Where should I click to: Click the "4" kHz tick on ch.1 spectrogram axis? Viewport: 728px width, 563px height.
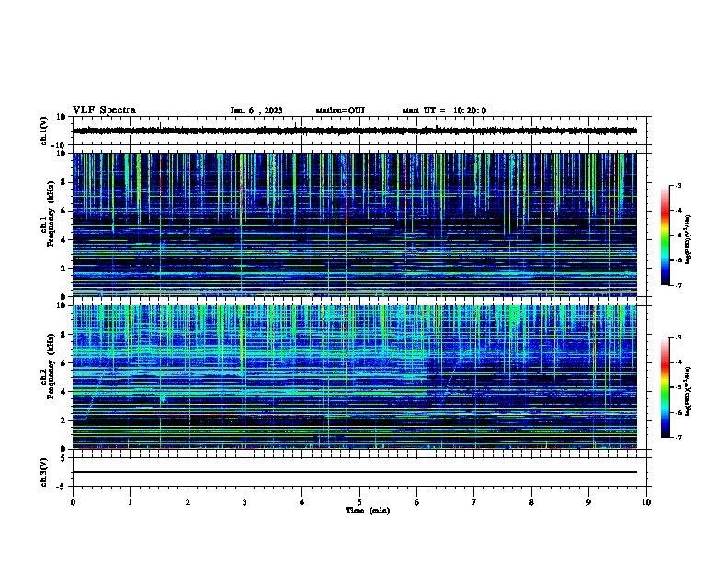[x=63, y=240]
